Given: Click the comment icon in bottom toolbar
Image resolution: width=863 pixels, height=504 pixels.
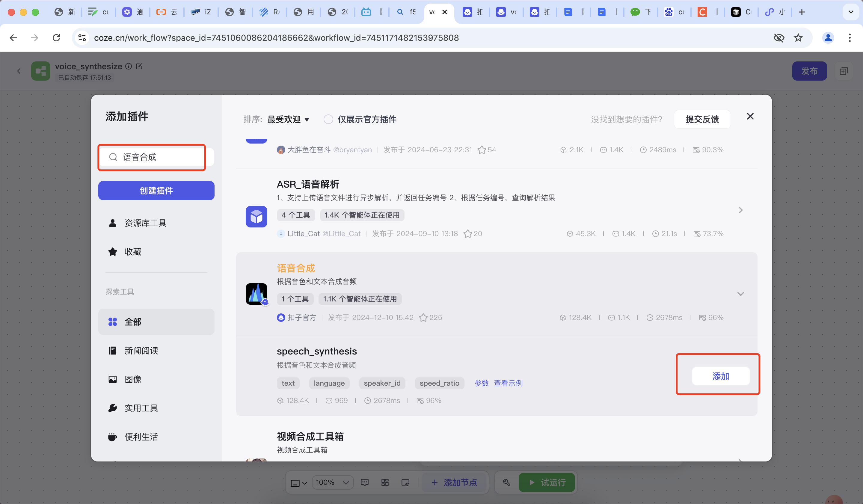Looking at the screenshot, I should point(364,482).
